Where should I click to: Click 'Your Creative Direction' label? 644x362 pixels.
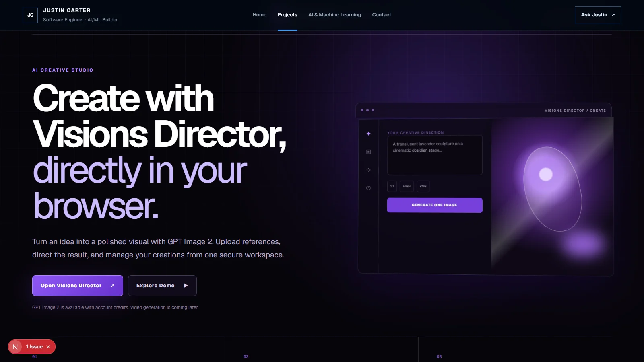coord(415,132)
